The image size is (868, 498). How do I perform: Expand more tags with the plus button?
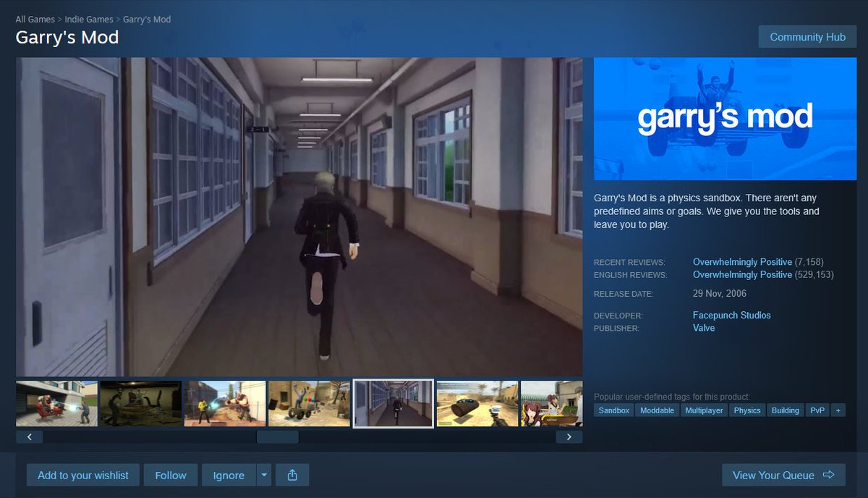click(838, 410)
